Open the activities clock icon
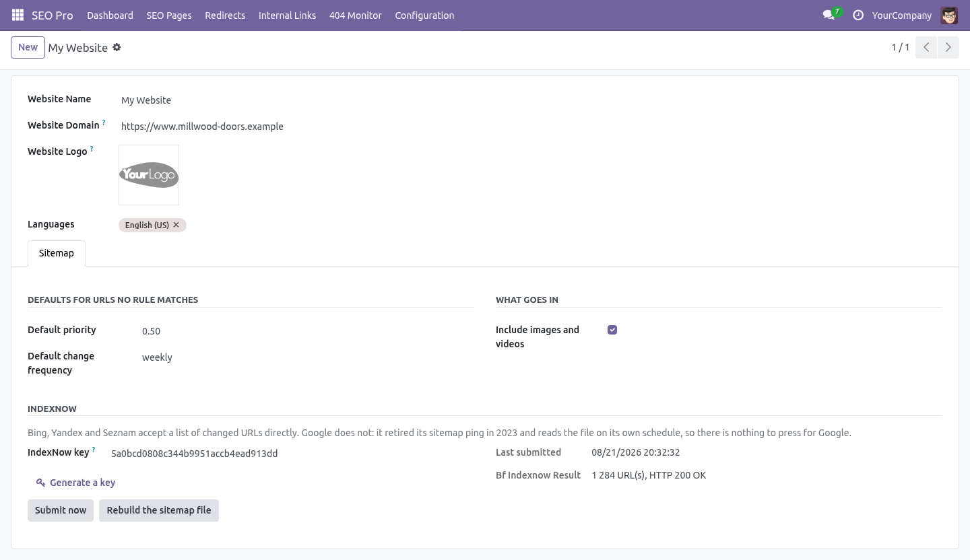Viewport: 970px width, 560px height. click(858, 15)
